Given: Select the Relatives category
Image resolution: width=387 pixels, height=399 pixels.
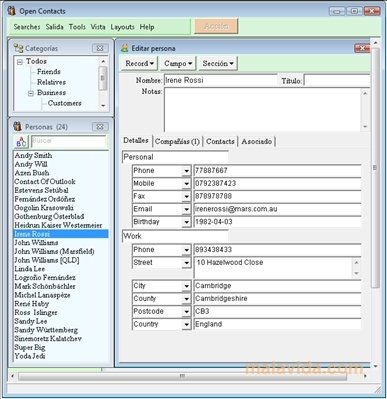Looking at the screenshot, I should [51, 82].
